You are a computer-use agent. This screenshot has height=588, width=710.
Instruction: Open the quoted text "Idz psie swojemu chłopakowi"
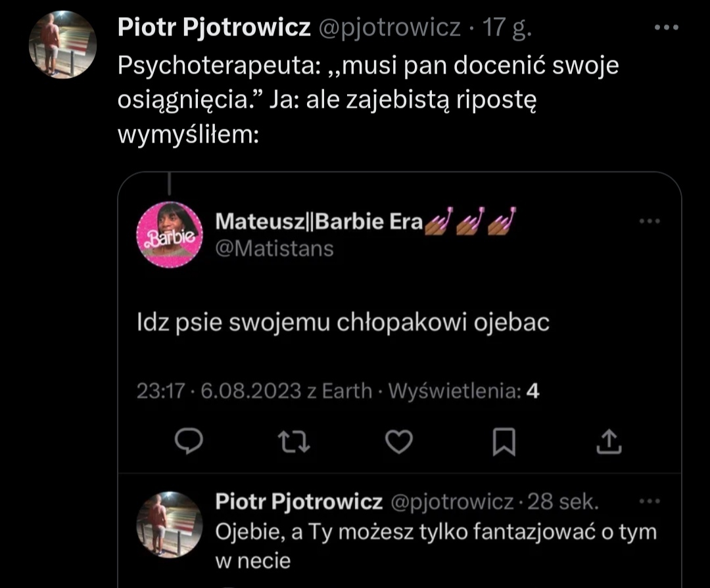343,323
